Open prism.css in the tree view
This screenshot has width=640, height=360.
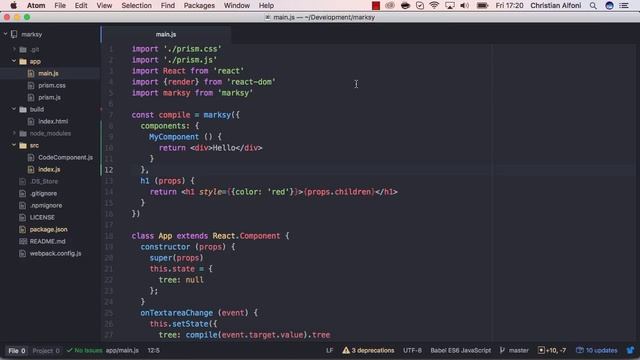pyautogui.click(x=52, y=85)
